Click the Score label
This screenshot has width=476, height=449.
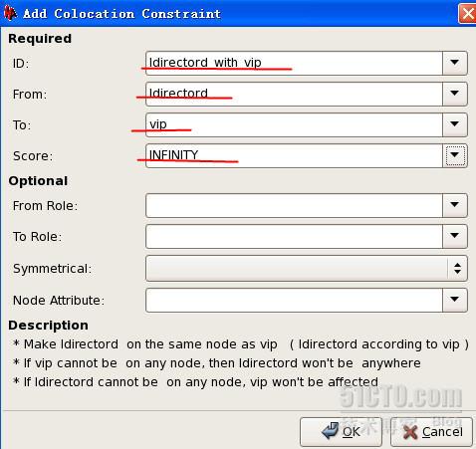coord(33,155)
